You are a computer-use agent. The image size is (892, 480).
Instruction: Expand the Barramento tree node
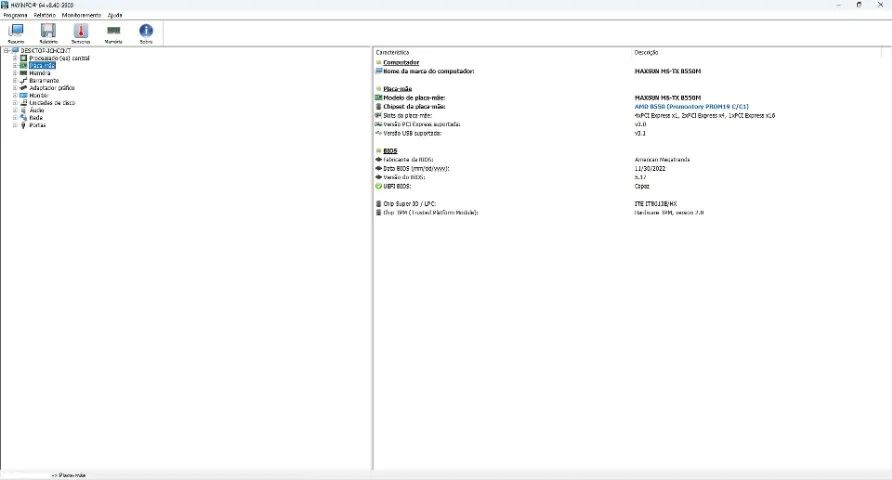pyautogui.click(x=15, y=80)
